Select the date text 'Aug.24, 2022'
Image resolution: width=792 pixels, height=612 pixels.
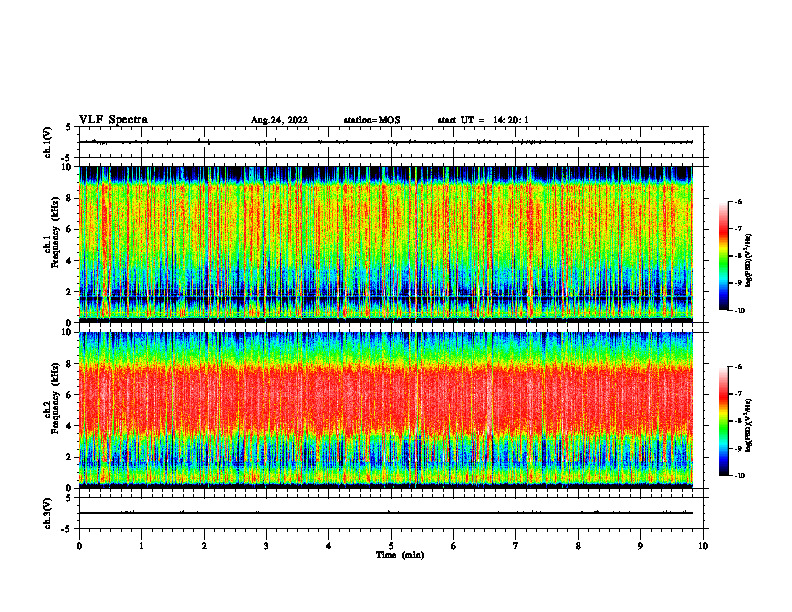click(279, 120)
